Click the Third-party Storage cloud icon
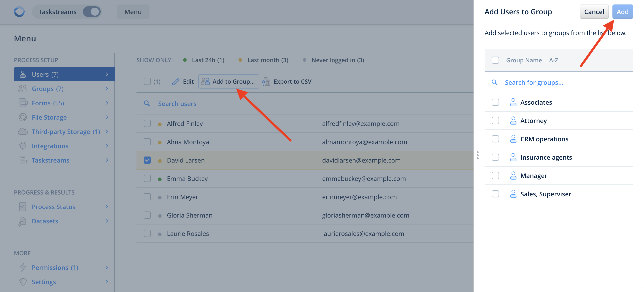The image size is (644, 292). tap(23, 131)
